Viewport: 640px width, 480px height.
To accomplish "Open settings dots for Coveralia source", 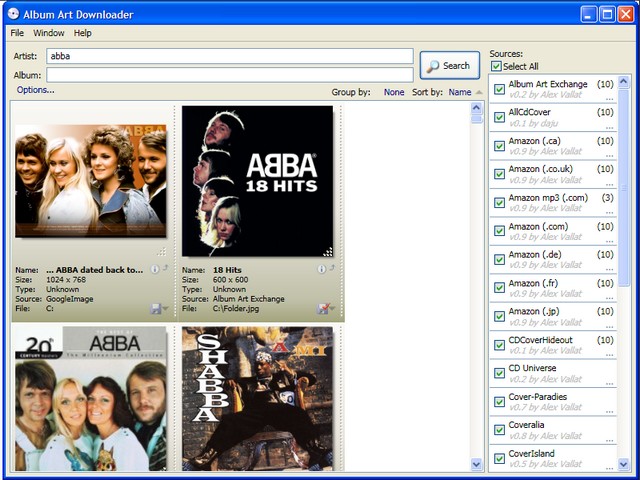I will tap(609, 440).
